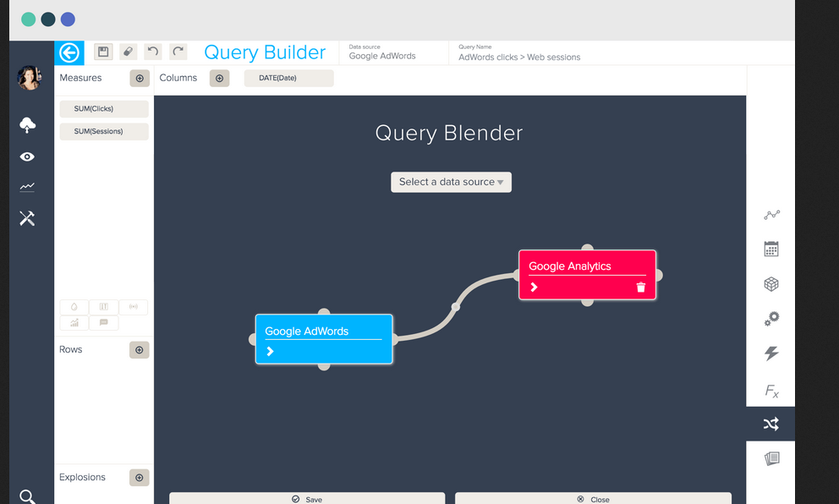Open the cloud upload section in sidebar
The width and height of the screenshot is (839, 504).
(27, 125)
